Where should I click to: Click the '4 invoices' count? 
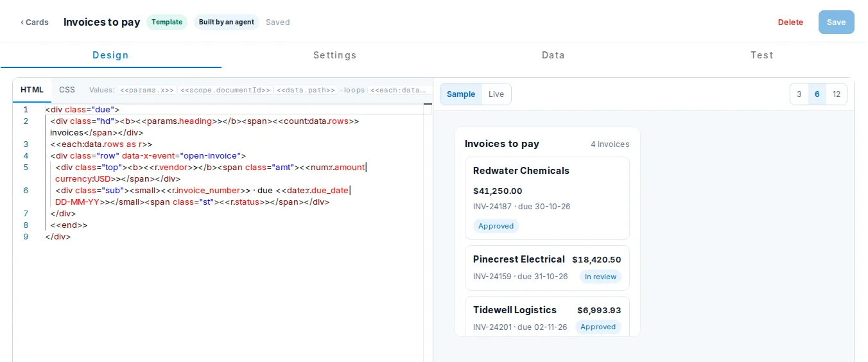(x=610, y=144)
